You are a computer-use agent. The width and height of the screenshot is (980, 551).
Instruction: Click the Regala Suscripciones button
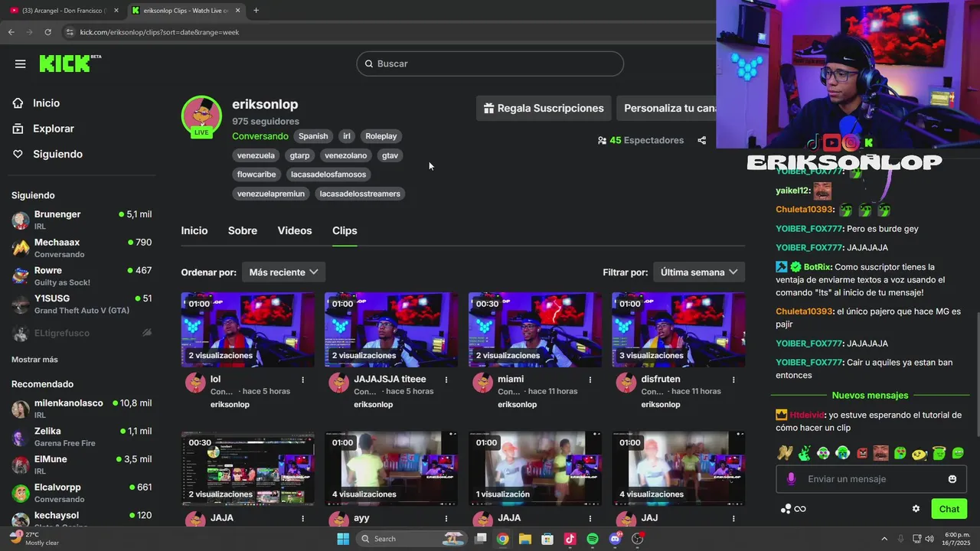tap(544, 109)
